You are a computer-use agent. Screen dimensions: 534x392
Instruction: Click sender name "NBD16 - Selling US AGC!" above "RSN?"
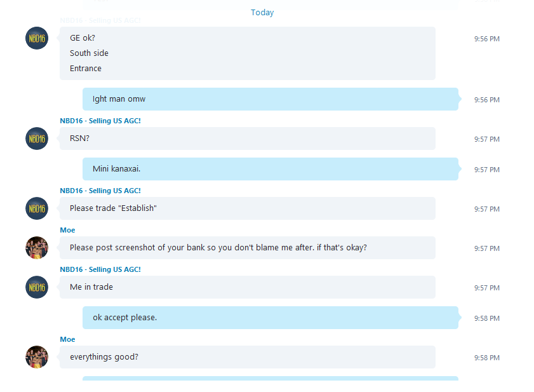(x=100, y=121)
